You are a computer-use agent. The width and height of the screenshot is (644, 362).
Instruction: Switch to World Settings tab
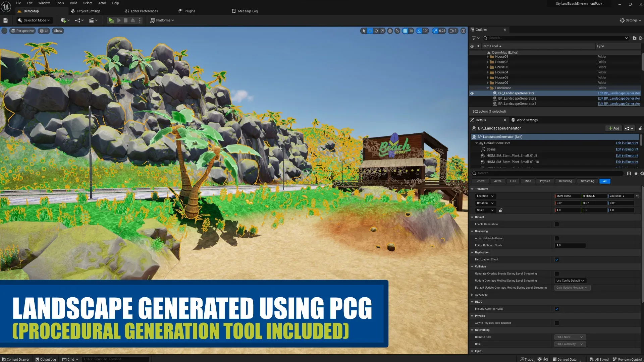tap(527, 120)
